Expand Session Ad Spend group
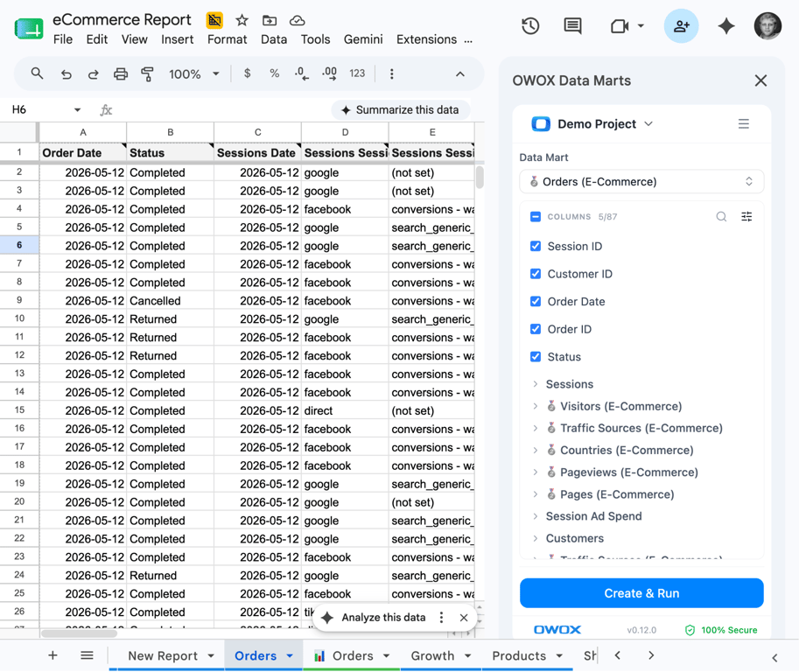 (535, 516)
